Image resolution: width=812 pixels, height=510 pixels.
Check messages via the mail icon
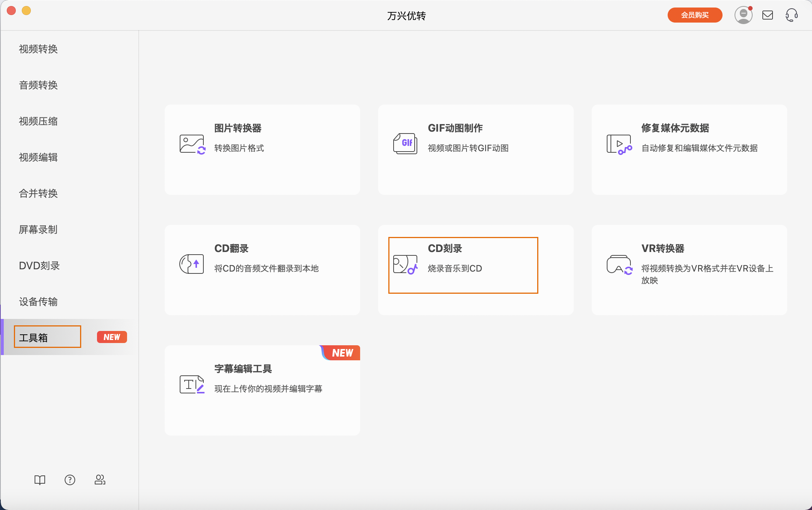[768, 15]
